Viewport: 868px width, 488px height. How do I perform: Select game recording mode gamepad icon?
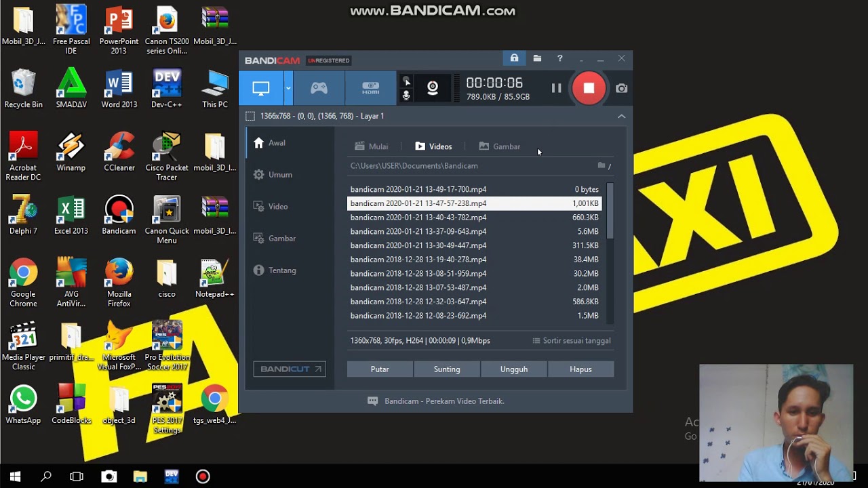[x=319, y=88]
